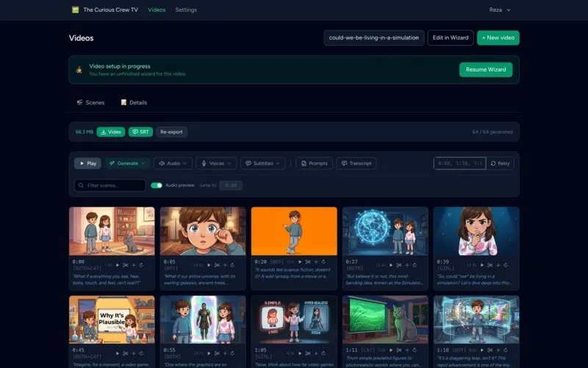This screenshot has width=588, height=368.
Task: Toggle the Audio preview switch
Action: pos(157,185)
